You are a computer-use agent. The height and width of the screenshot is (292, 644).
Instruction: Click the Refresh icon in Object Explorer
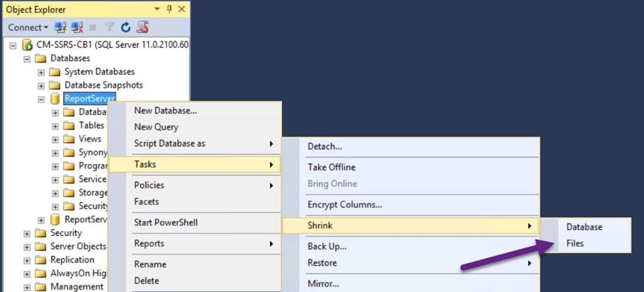pyautogui.click(x=126, y=28)
